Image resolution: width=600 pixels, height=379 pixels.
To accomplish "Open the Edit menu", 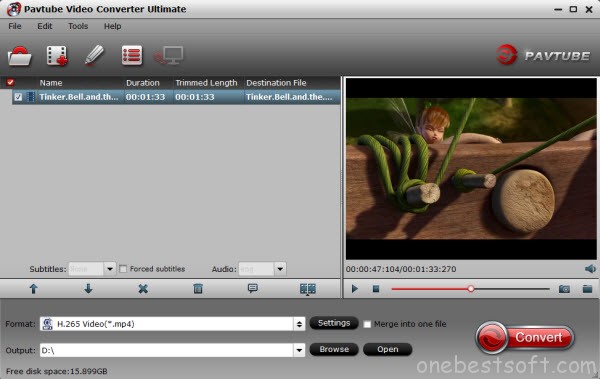I will tap(45, 26).
